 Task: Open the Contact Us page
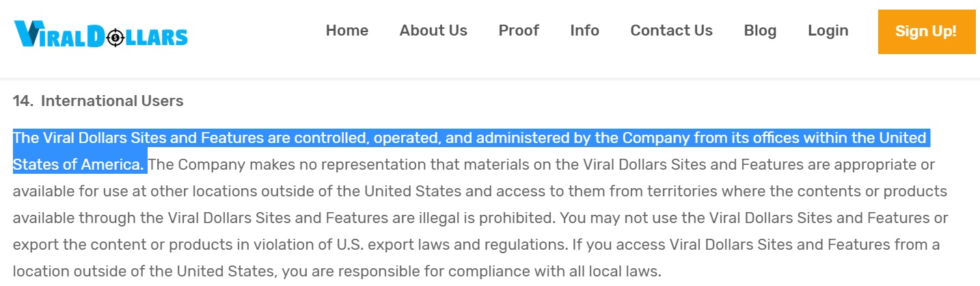coord(672,31)
